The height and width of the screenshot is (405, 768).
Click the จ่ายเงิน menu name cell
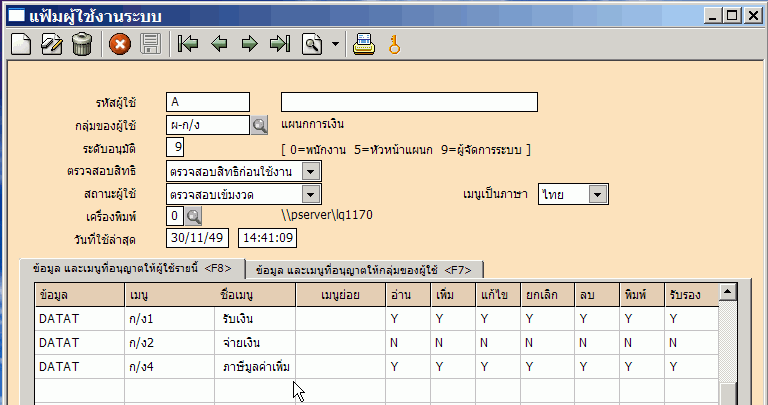click(255, 343)
